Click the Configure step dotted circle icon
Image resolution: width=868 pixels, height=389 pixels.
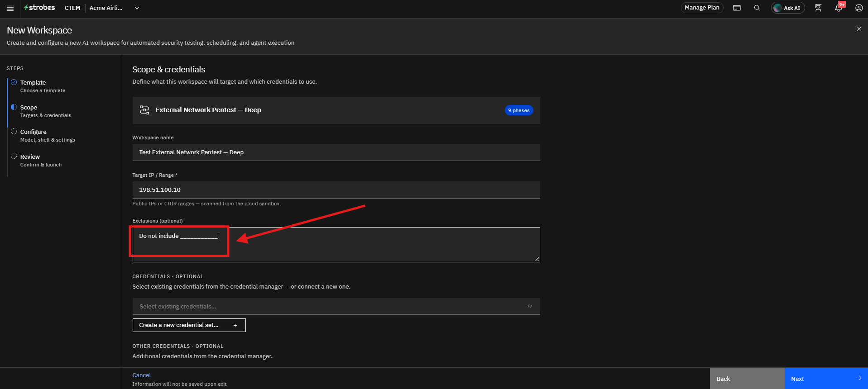pyautogui.click(x=14, y=132)
